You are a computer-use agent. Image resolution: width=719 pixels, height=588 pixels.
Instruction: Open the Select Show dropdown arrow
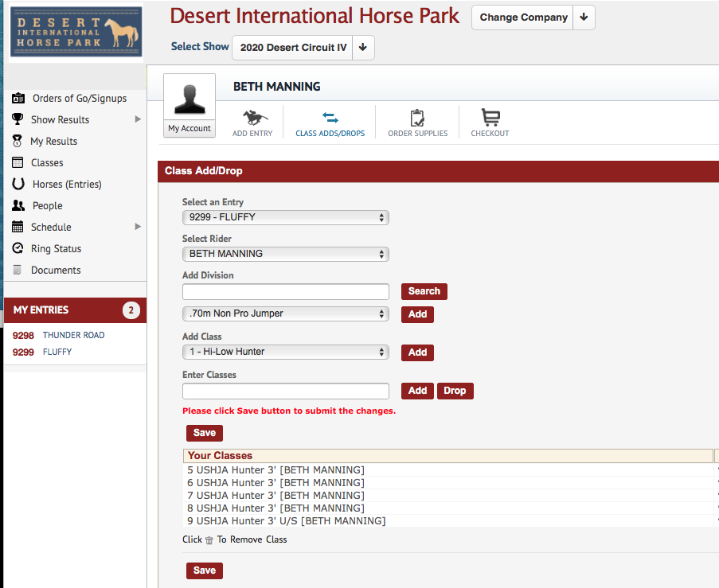point(363,47)
